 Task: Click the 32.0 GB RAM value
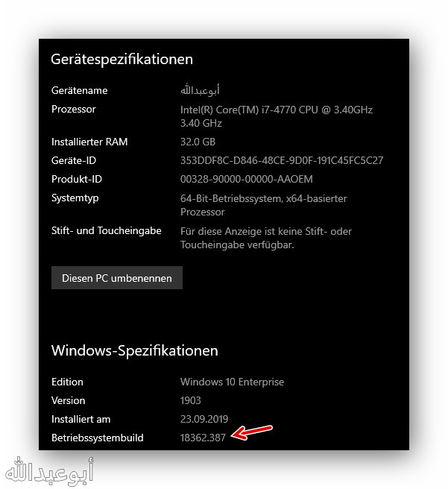pyautogui.click(x=198, y=142)
